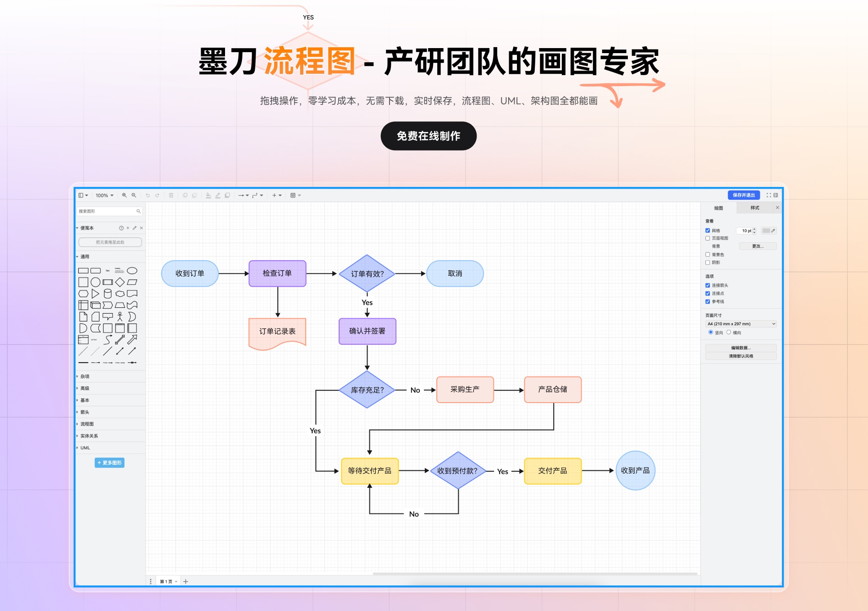Viewport: 868px width, 611px height.
Task: Expand the 杂项 shape category
Action: pyautogui.click(x=110, y=376)
